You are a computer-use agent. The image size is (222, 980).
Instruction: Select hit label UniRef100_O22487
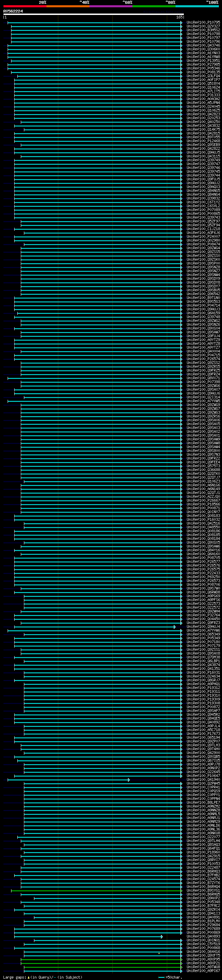coord(203,867)
